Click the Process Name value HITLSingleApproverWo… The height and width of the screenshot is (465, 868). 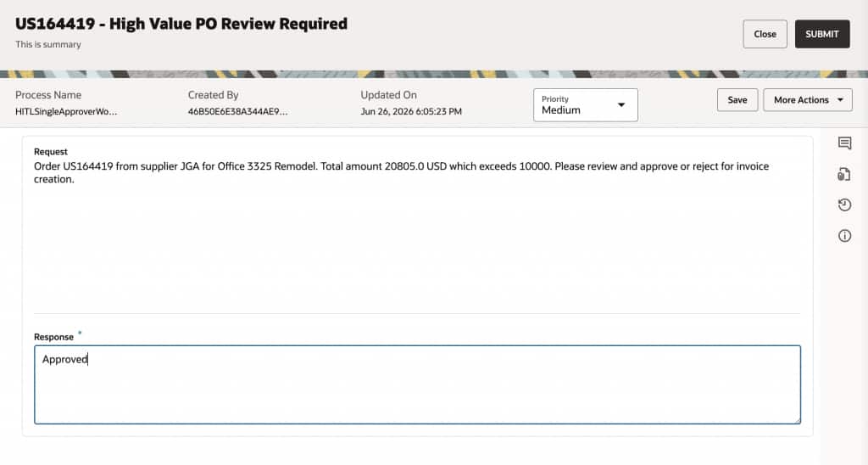66,111
